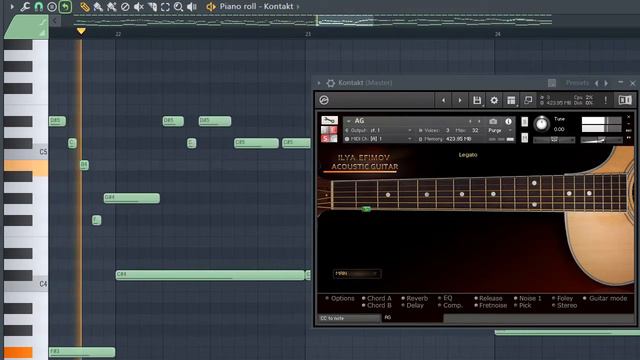Click the note overview scrollbar strip

tap(313, 20)
